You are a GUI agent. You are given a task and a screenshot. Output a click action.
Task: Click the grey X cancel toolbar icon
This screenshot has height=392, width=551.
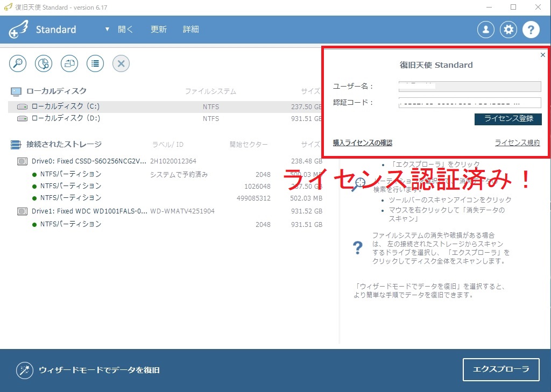pos(121,63)
